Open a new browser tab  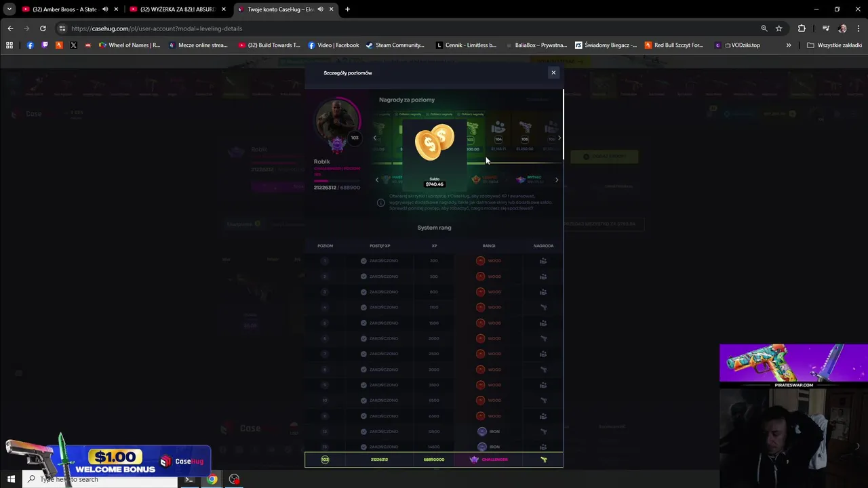point(347,9)
